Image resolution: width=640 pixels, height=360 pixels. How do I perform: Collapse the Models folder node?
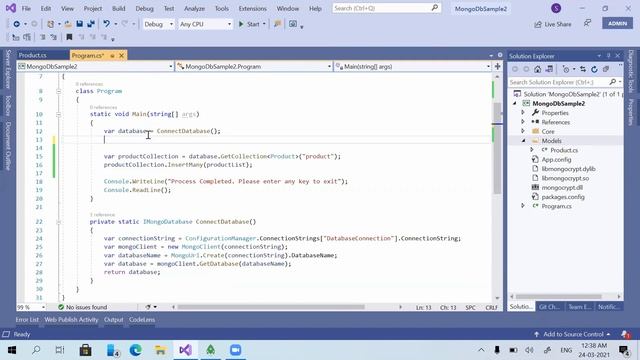(523, 141)
